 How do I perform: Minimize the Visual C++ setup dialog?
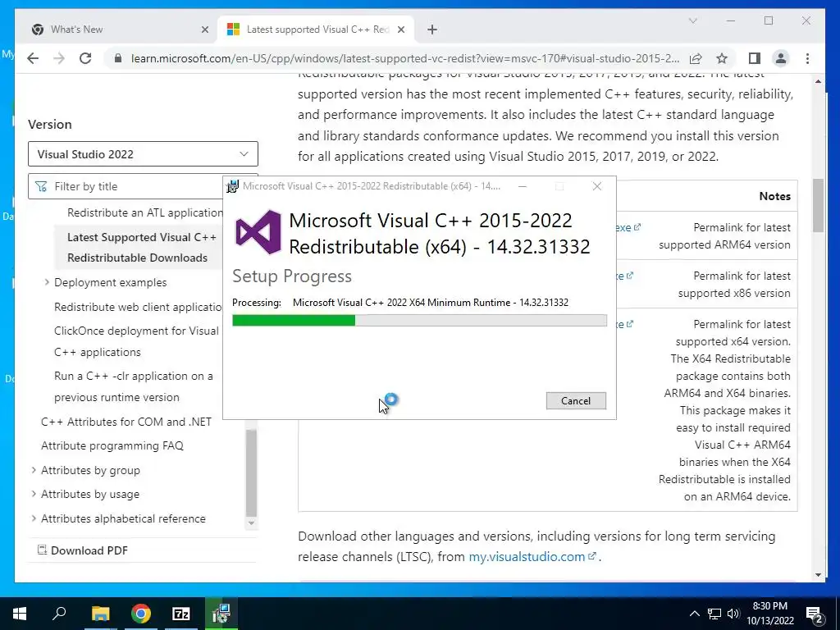coord(523,186)
